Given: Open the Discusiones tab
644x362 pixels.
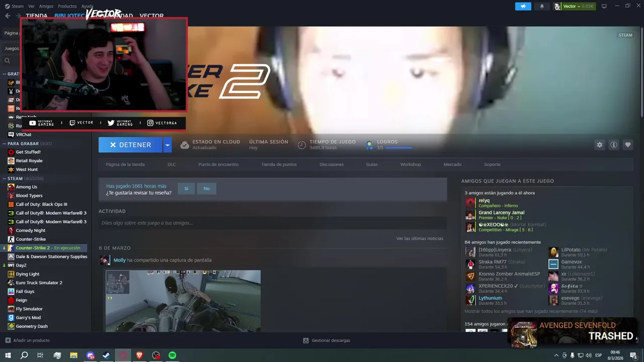Looking at the screenshot, I should [x=332, y=164].
